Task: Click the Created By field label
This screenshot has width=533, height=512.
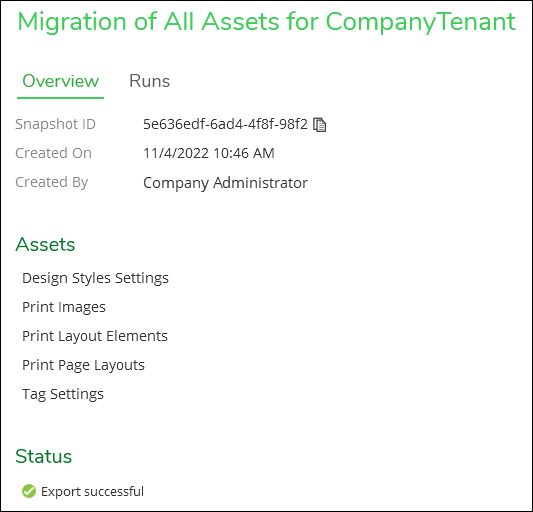Action: 52,183
